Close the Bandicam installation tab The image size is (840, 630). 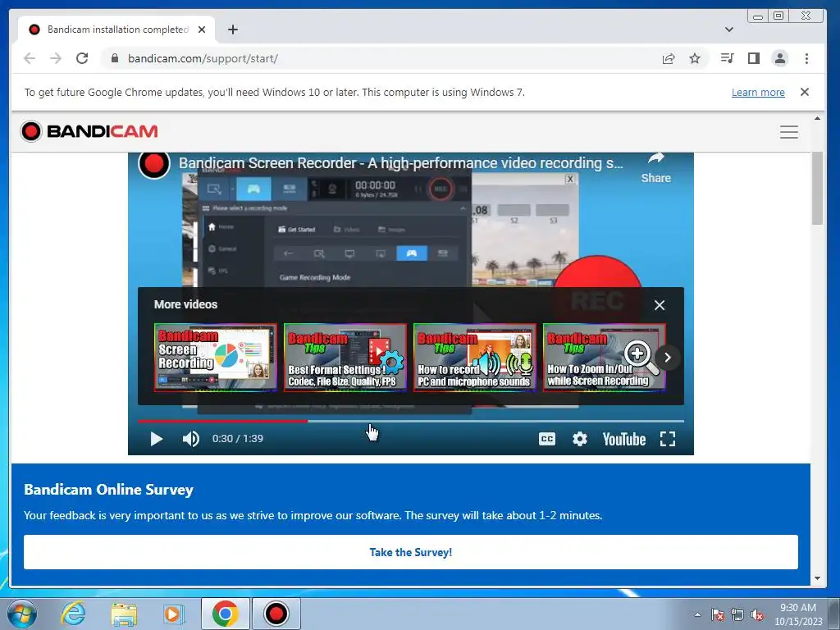pos(202,30)
